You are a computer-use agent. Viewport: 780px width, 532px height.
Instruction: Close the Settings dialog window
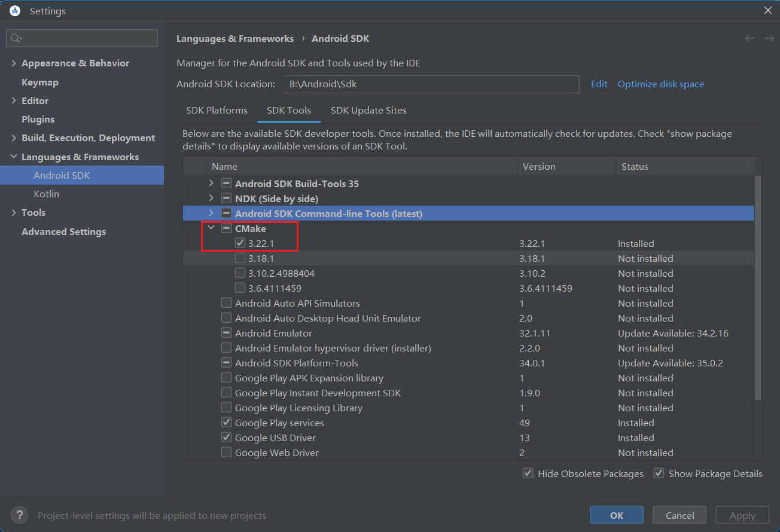[768, 10]
